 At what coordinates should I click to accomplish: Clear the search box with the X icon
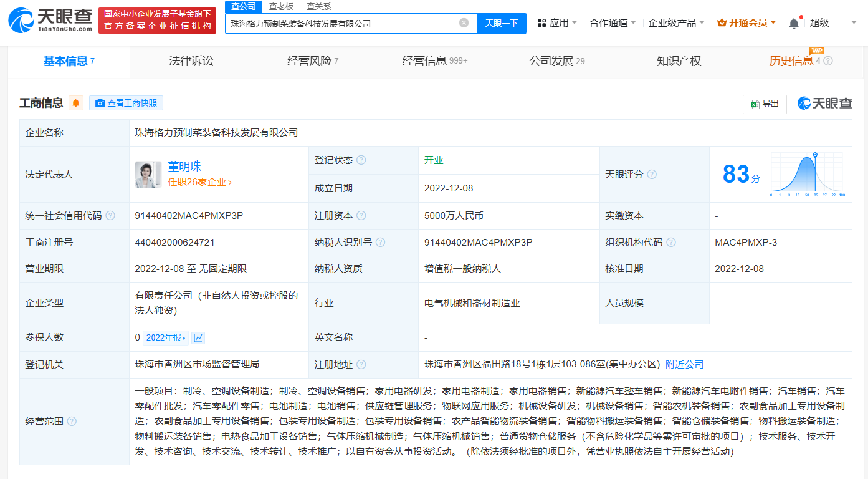(463, 22)
